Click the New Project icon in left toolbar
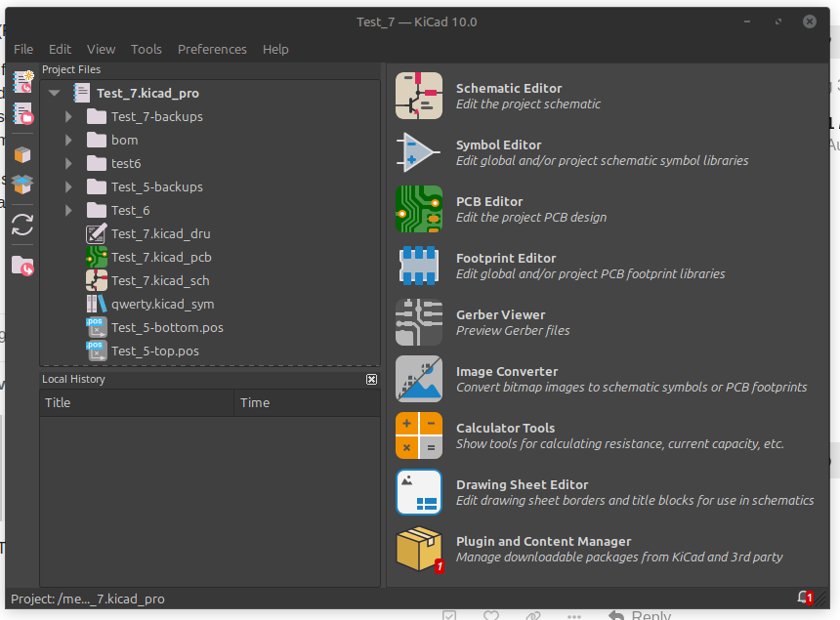Viewport: 840px width, 620px height. [x=22, y=82]
